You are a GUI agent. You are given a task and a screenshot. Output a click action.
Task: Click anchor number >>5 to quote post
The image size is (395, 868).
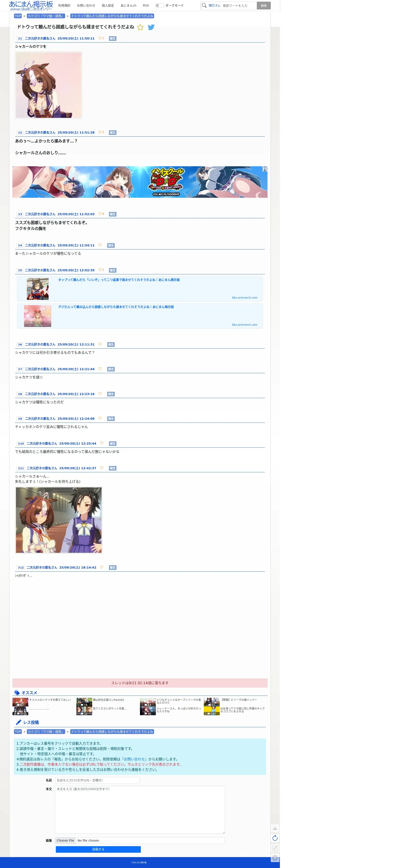click(x=20, y=270)
